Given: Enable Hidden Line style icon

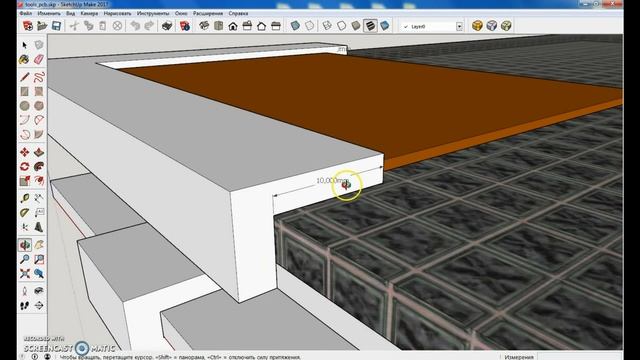Looking at the screenshot, I should pos(342,26).
